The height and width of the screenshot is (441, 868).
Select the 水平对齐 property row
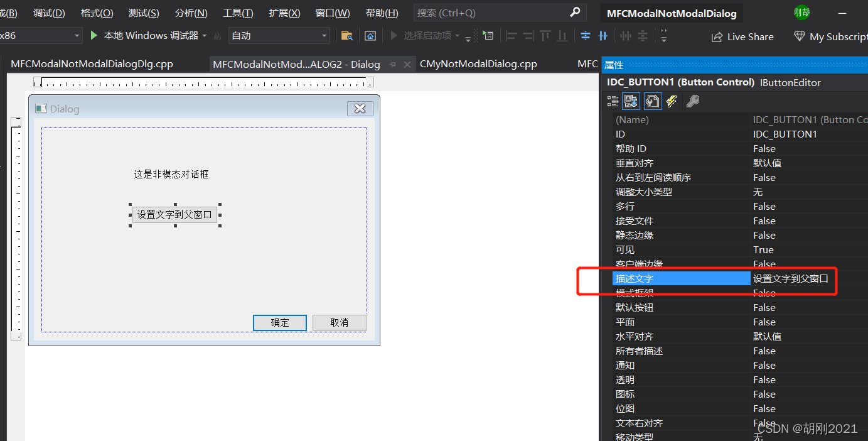pyautogui.click(x=740, y=336)
